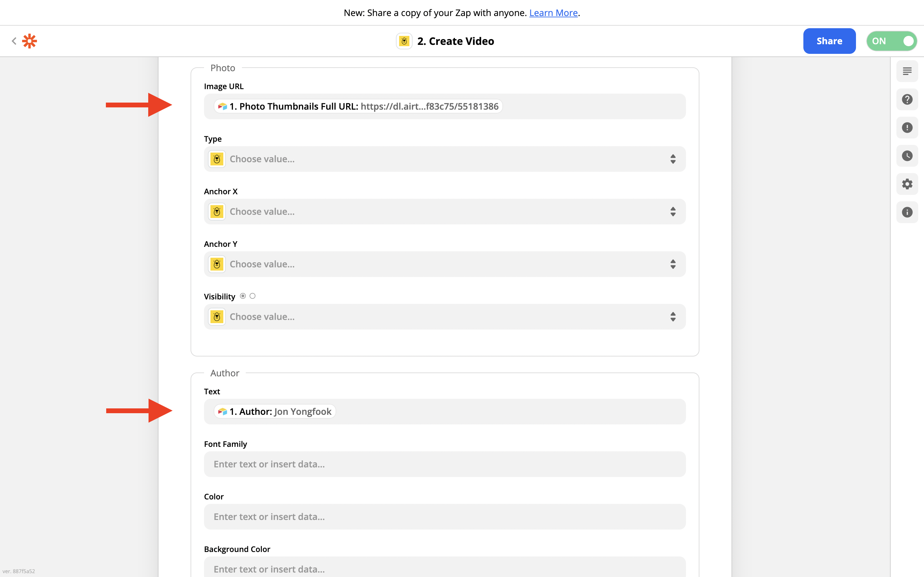
Task: Select the second Visibility radio option
Action: tap(252, 296)
